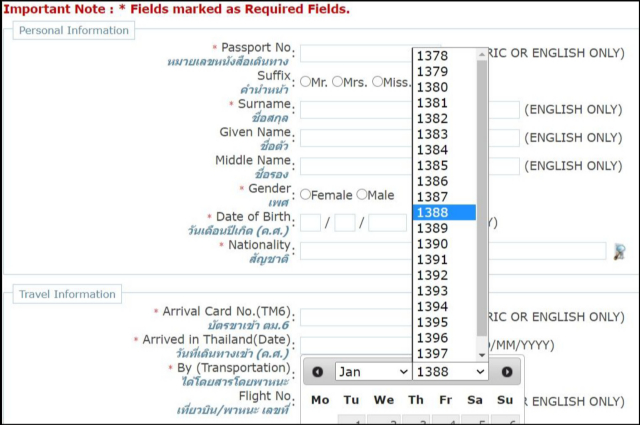Image resolution: width=640 pixels, height=425 pixels.
Task: Go to previous month in calendar
Action: 318,372
